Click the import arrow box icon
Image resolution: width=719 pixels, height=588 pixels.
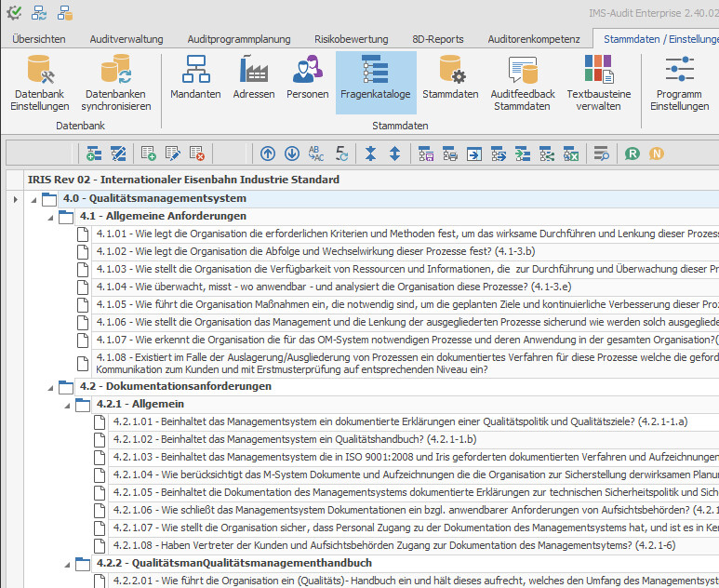tap(474, 154)
